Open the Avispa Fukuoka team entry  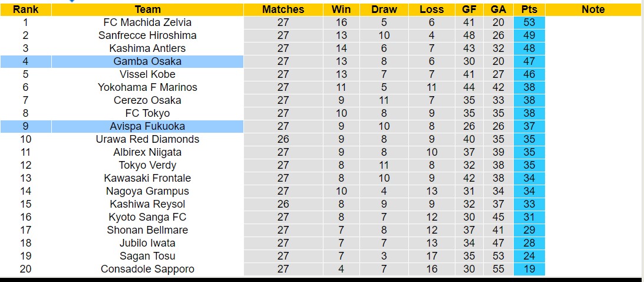point(147,126)
